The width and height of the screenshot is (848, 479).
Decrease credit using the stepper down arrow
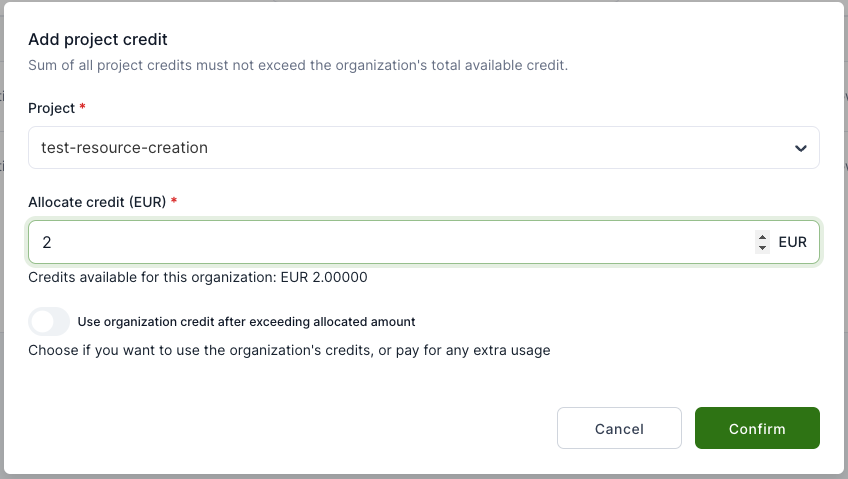[762, 247]
